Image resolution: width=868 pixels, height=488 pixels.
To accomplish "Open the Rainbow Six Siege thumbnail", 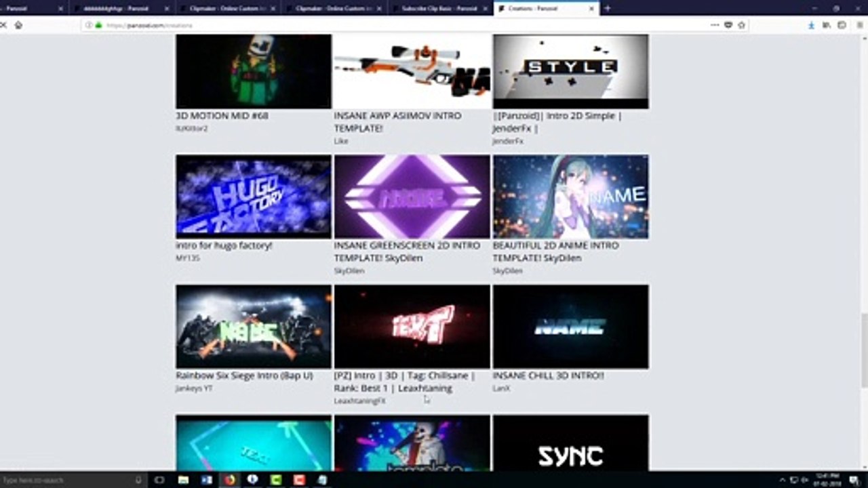I will (x=254, y=327).
